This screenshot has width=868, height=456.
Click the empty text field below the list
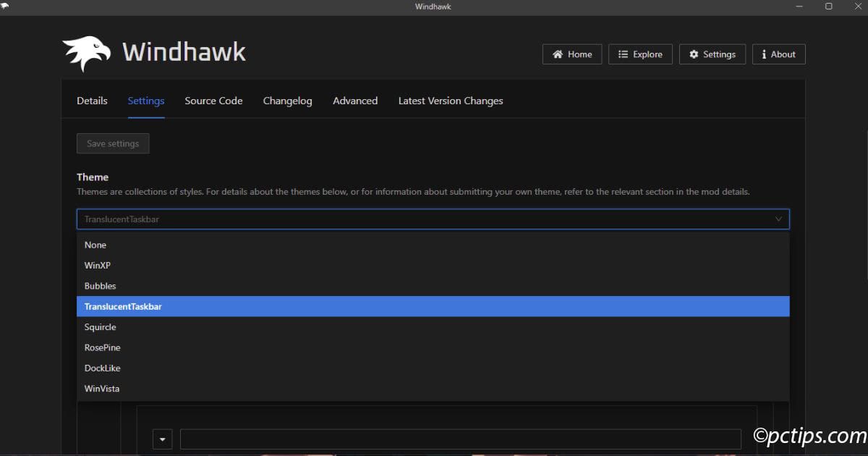tap(461, 439)
